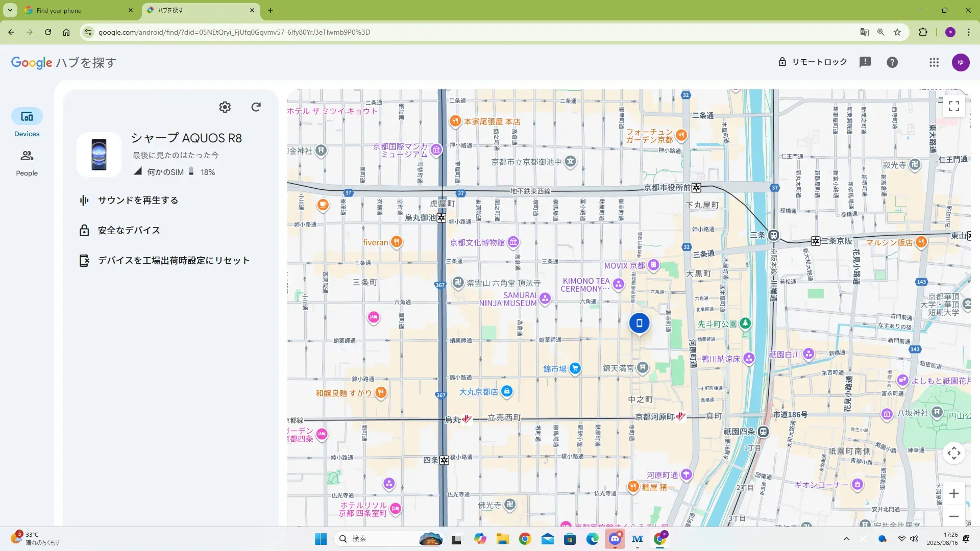Open the send feedback icon
This screenshot has height=551, width=980.
pos(865,62)
